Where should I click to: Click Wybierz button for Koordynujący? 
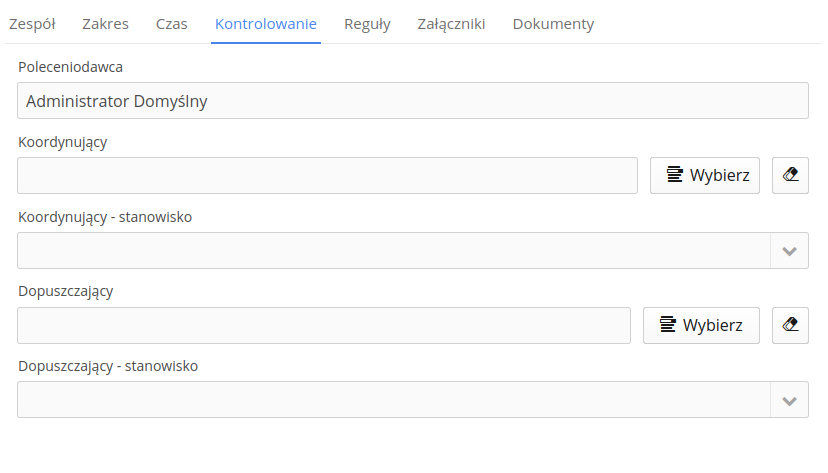coord(704,175)
